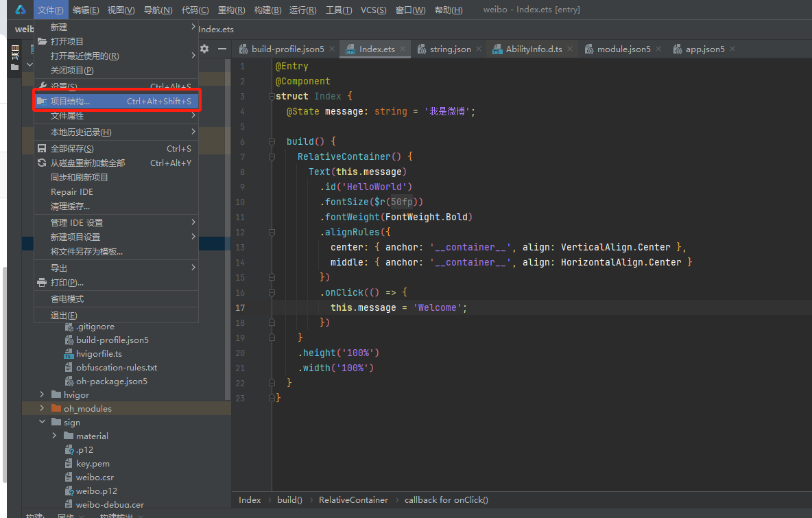Hide the project panel with the dash icon
Viewport: 812px width, 518px height.
click(x=222, y=49)
